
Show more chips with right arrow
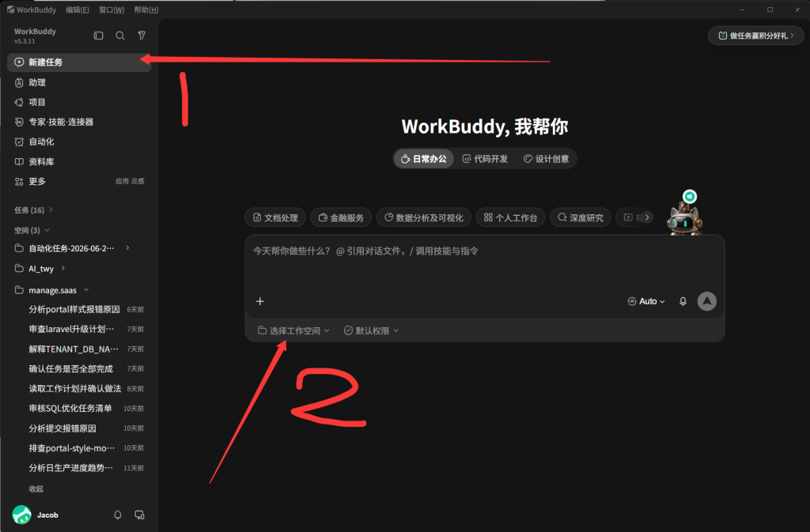(x=647, y=217)
